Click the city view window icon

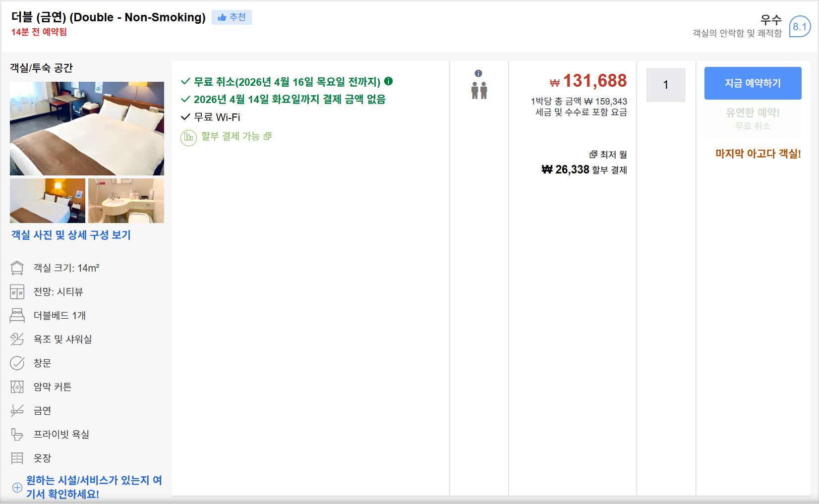17,292
